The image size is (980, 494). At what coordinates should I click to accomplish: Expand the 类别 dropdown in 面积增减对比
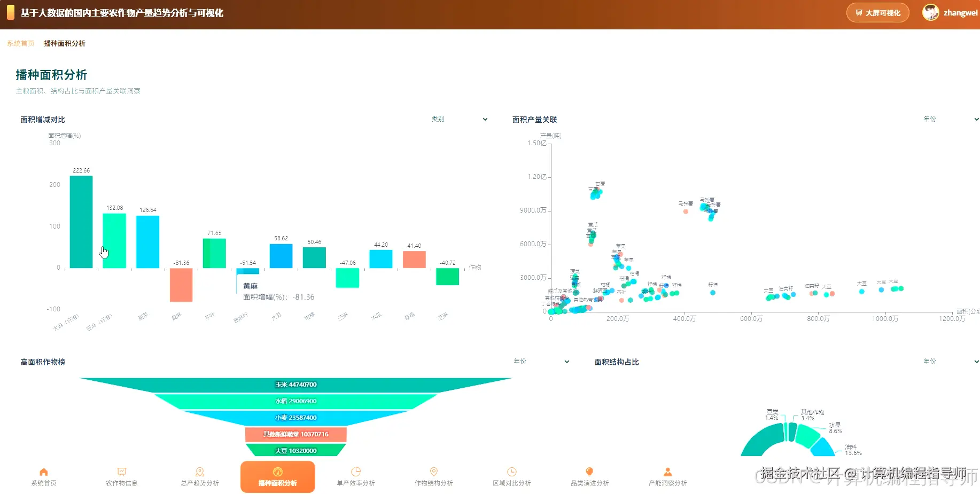tap(460, 119)
